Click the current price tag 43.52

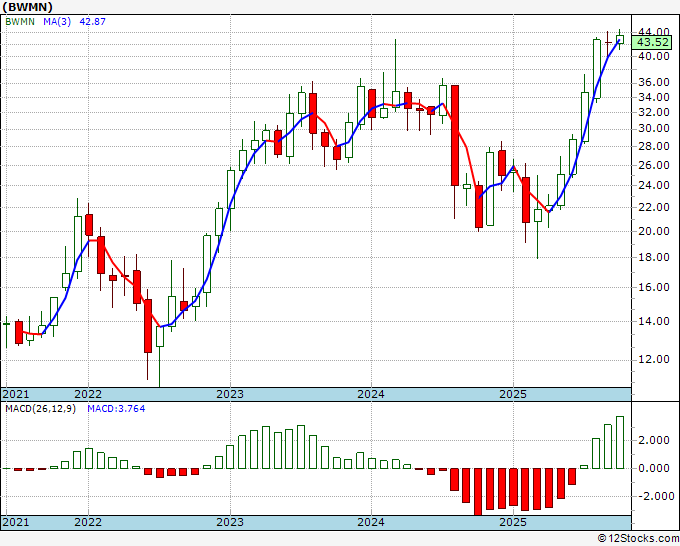pyautogui.click(x=652, y=43)
